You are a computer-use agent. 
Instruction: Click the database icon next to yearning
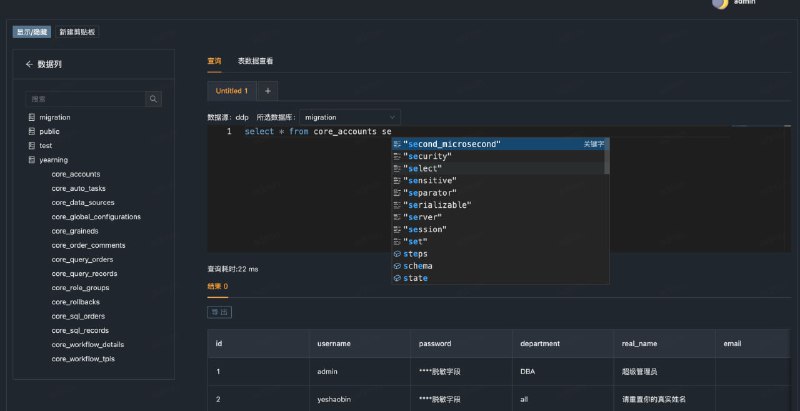tap(32, 160)
